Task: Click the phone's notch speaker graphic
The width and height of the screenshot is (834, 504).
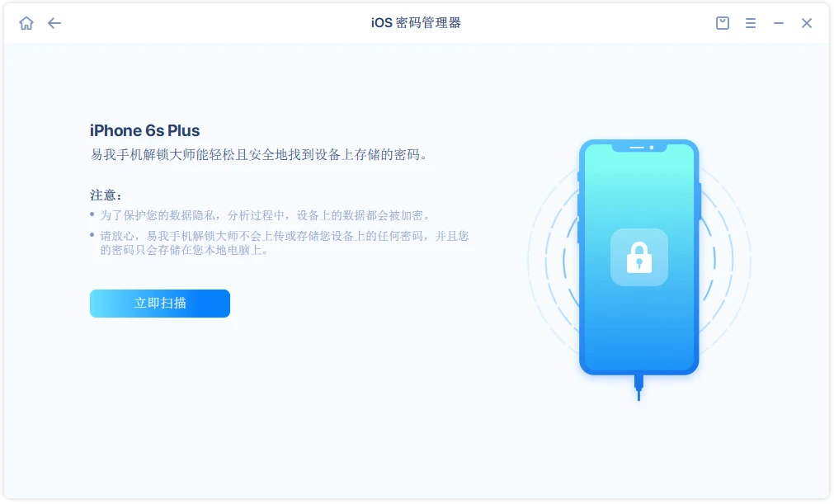Action: (x=639, y=148)
